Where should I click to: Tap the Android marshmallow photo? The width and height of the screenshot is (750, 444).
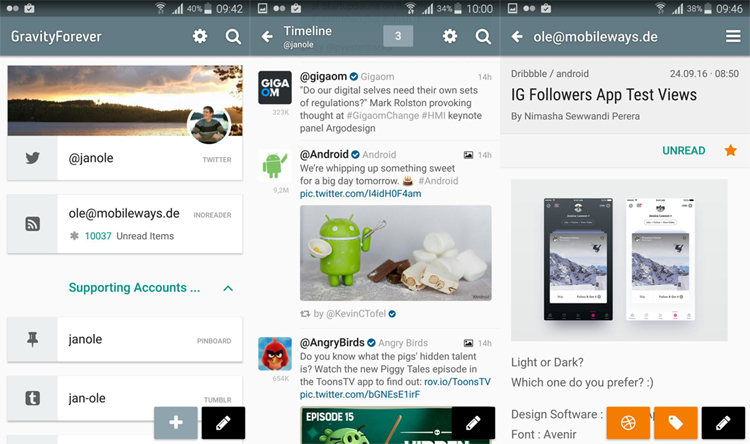tap(395, 253)
